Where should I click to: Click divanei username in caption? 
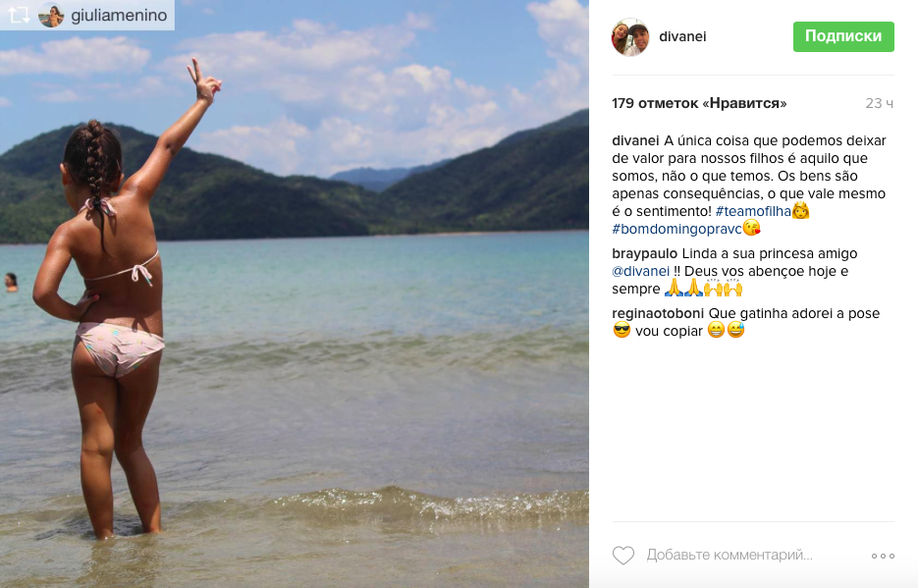tap(635, 140)
